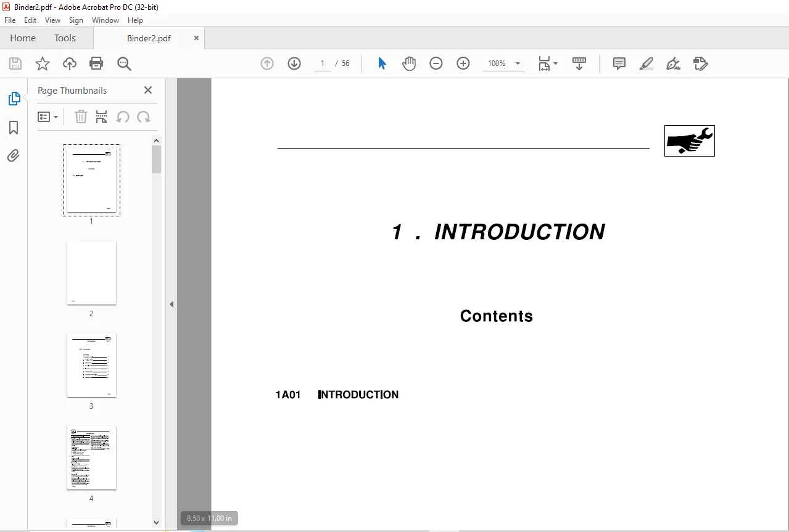The width and height of the screenshot is (789, 532).
Task: Choose the Selection arrow tool
Action: [x=382, y=63]
